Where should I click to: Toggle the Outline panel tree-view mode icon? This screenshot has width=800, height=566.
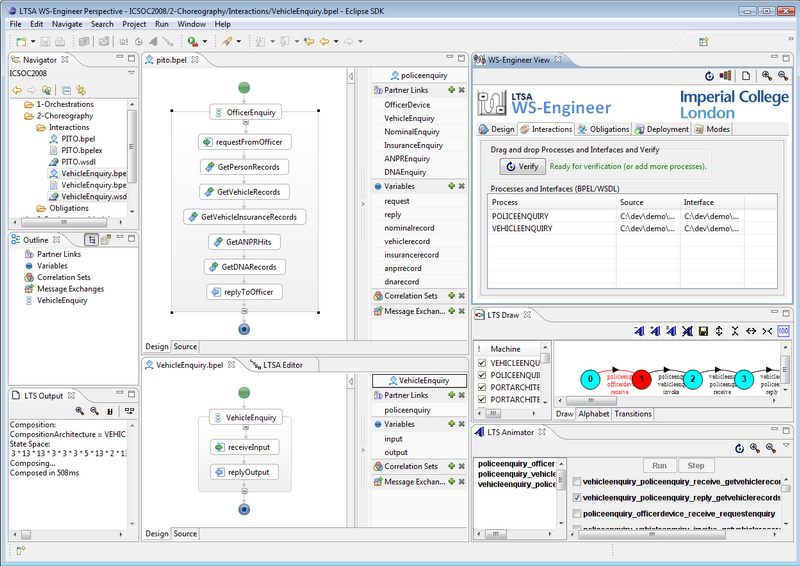[x=91, y=239]
